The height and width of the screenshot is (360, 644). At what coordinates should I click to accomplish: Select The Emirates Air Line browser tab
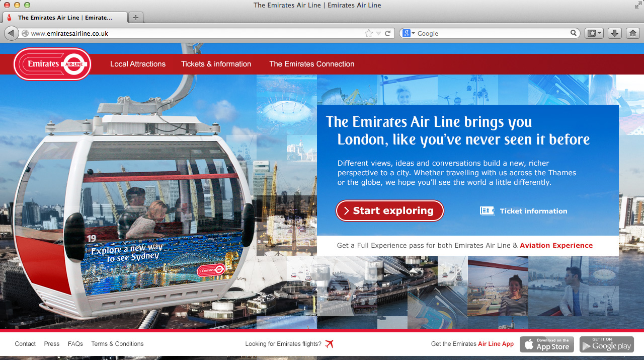point(64,17)
